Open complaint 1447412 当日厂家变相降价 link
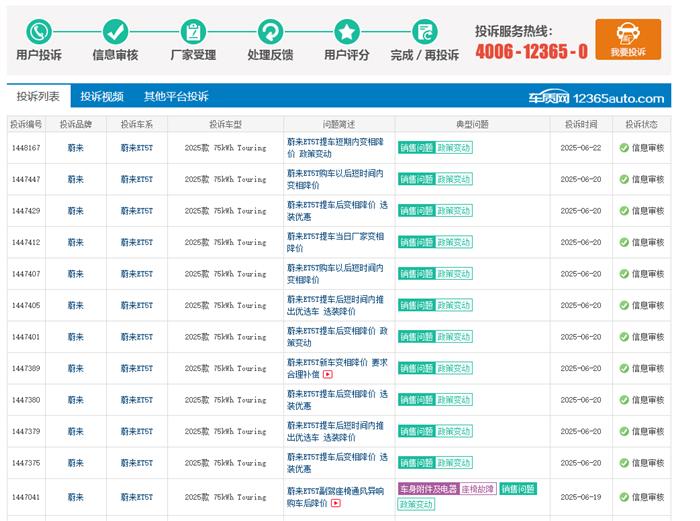The height and width of the screenshot is (521, 700). [335, 242]
